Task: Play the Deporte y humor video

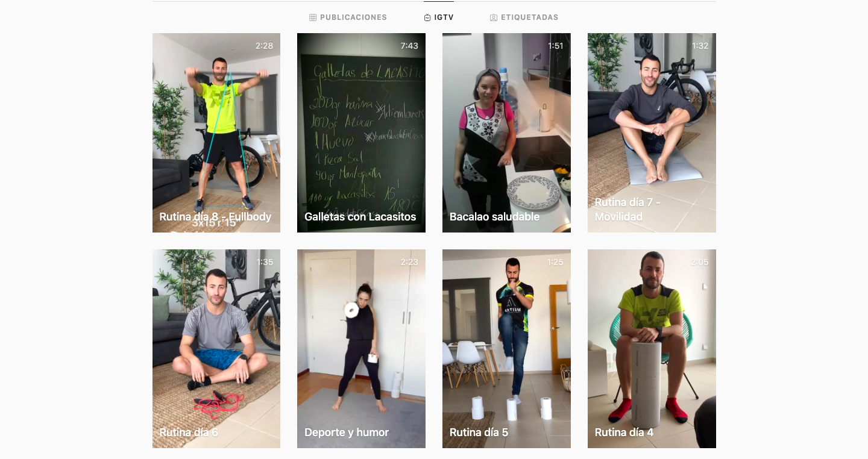Action: pos(361,349)
